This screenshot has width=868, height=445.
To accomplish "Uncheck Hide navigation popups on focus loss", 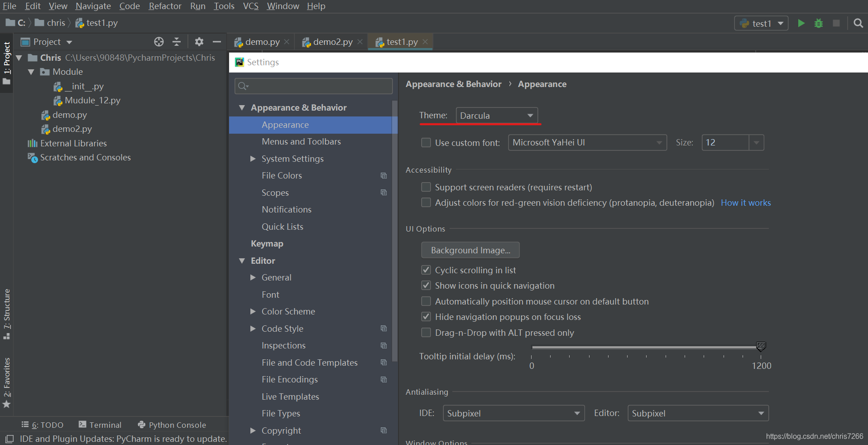I will pos(426,317).
